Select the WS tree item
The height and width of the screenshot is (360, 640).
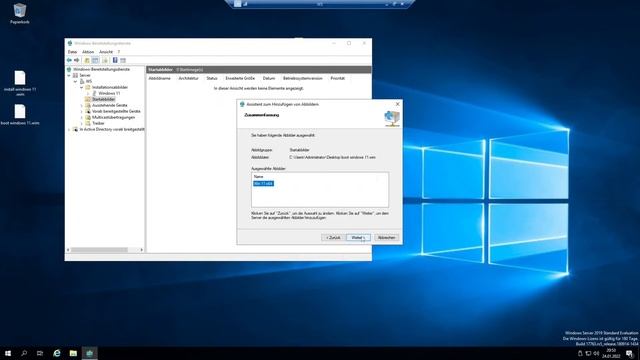[x=89, y=81]
